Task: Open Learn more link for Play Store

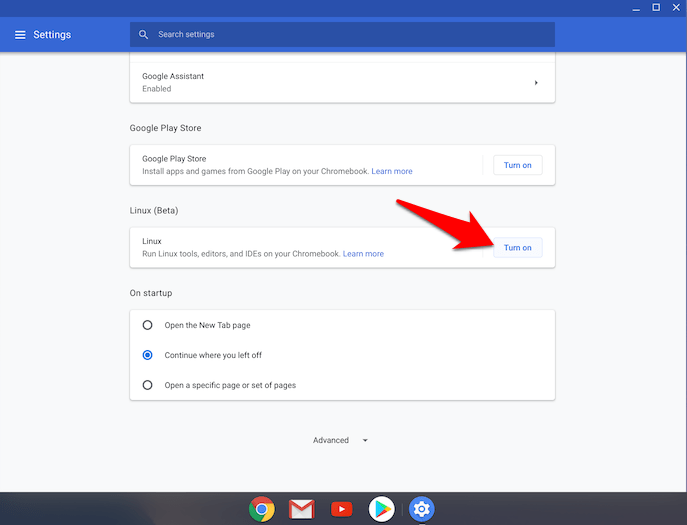Action: point(392,172)
